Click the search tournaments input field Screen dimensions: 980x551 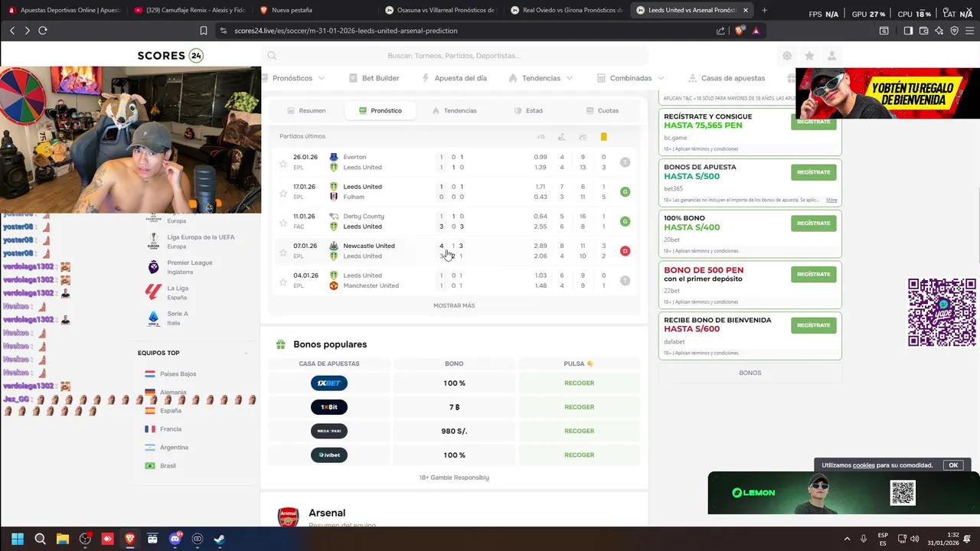pyautogui.click(x=455, y=56)
